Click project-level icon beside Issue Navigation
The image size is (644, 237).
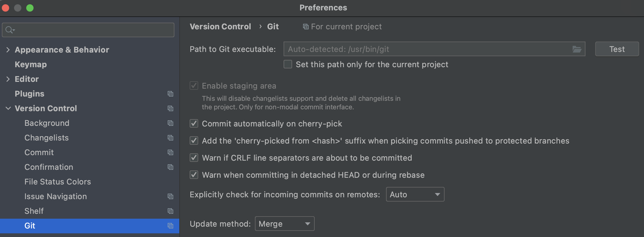pyautogui.click(x=170, y=196)
